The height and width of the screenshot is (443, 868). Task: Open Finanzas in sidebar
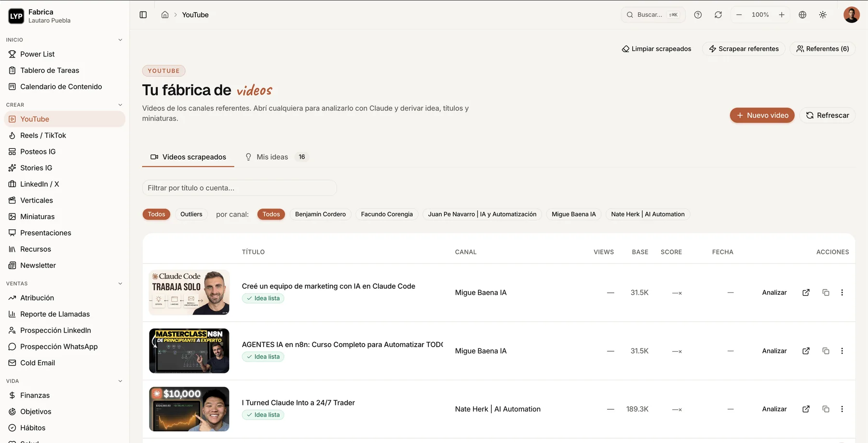[65, 395]
